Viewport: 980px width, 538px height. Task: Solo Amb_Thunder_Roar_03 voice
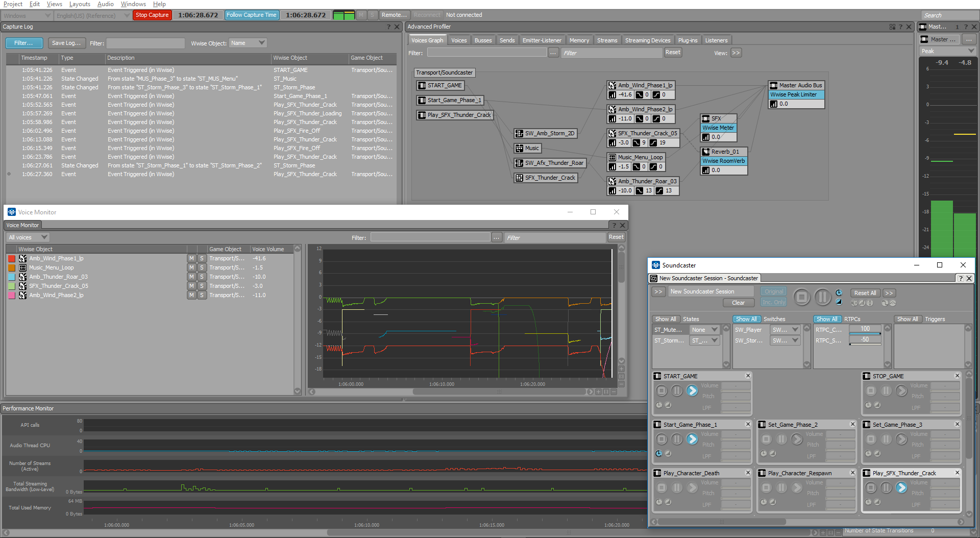202,277
